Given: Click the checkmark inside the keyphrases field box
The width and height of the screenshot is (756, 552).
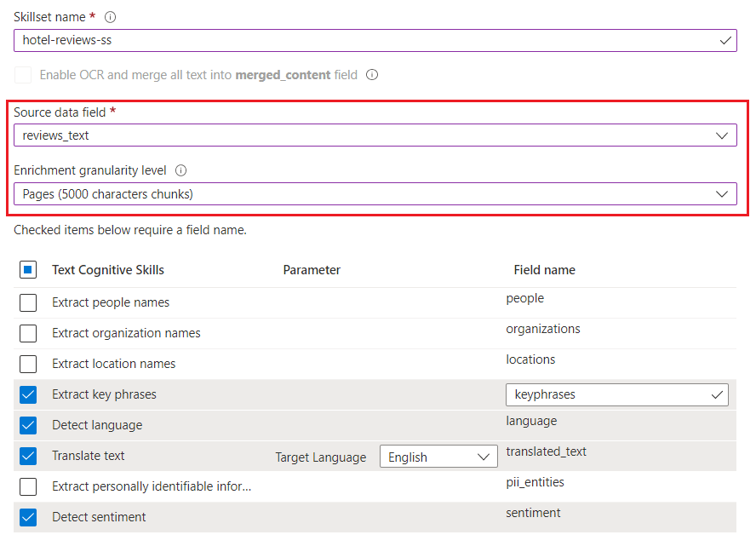Looking at the screenshot, I should 715,394.
